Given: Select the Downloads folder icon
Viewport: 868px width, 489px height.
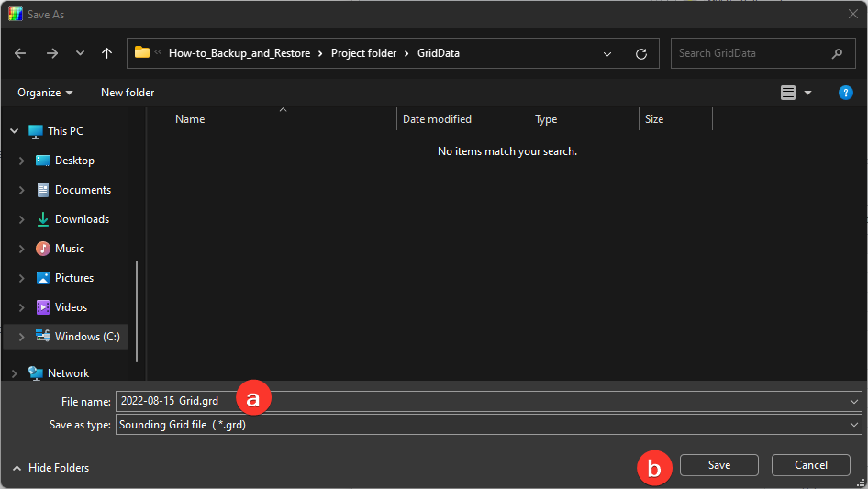Looking at the screenshot, I should [43, 219].
